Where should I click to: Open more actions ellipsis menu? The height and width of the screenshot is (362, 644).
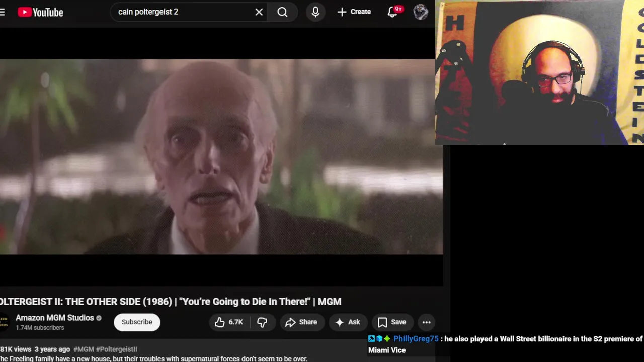click(x=426, y=322)
